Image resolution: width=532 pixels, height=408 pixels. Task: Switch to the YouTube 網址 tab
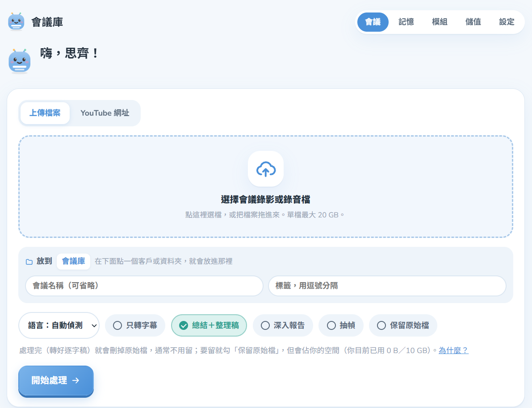pos(105,113)
